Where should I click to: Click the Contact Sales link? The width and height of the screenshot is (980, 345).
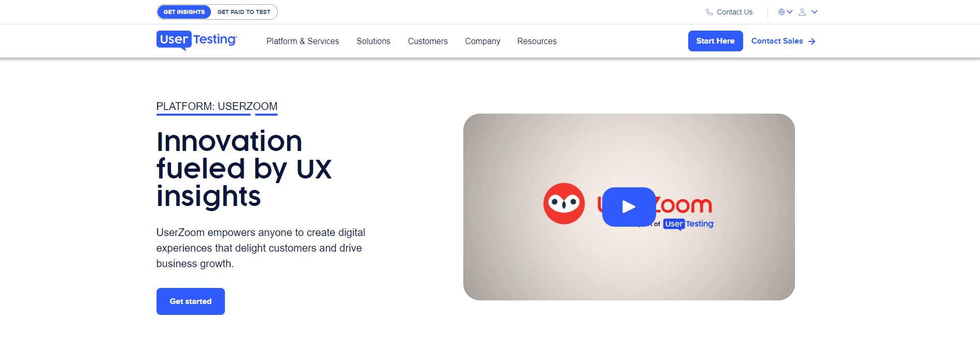point(777,41)
